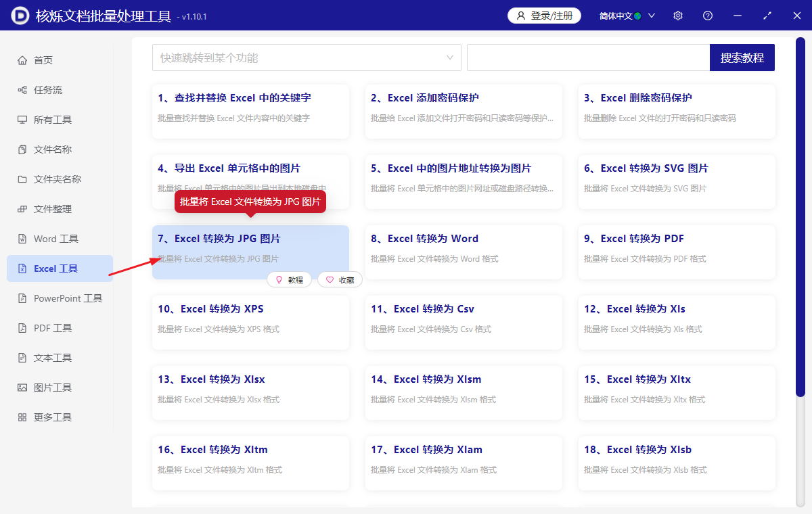This screenshot has height=514, width=812.
Task: Click the vertical scrollbar of tool list
Action: pyautogui.click(x=800, y=217)
